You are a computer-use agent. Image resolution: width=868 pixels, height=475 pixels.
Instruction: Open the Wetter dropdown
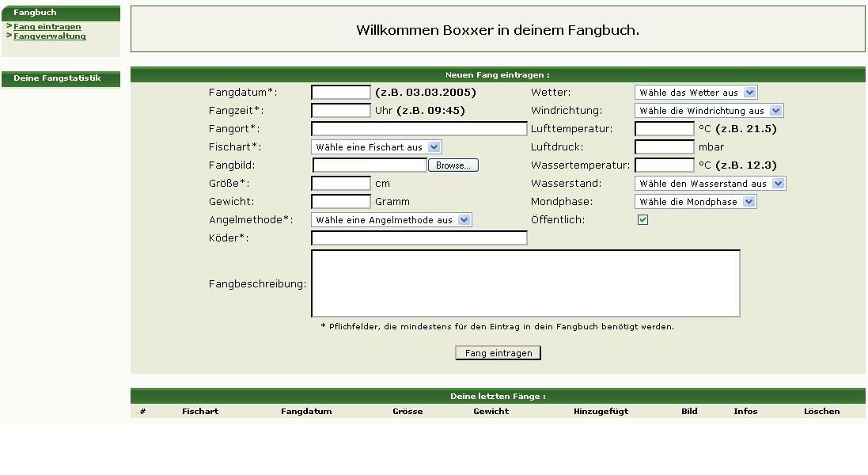[696, 93]
